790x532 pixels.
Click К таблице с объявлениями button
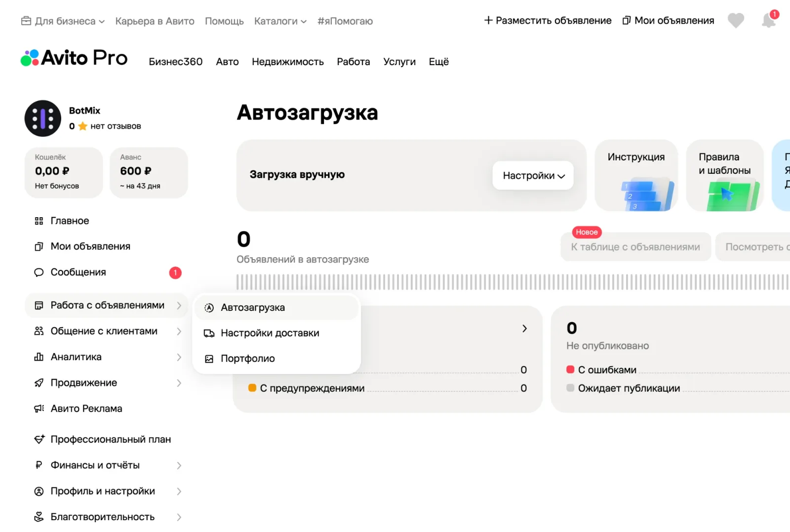[x=635, y=247]
